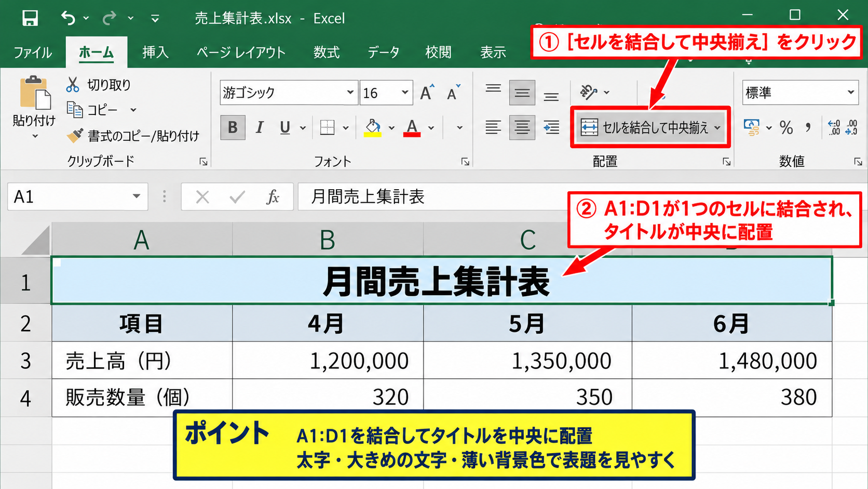Click セルを結合して中央揃え button
868x489 pixels.
650,127
